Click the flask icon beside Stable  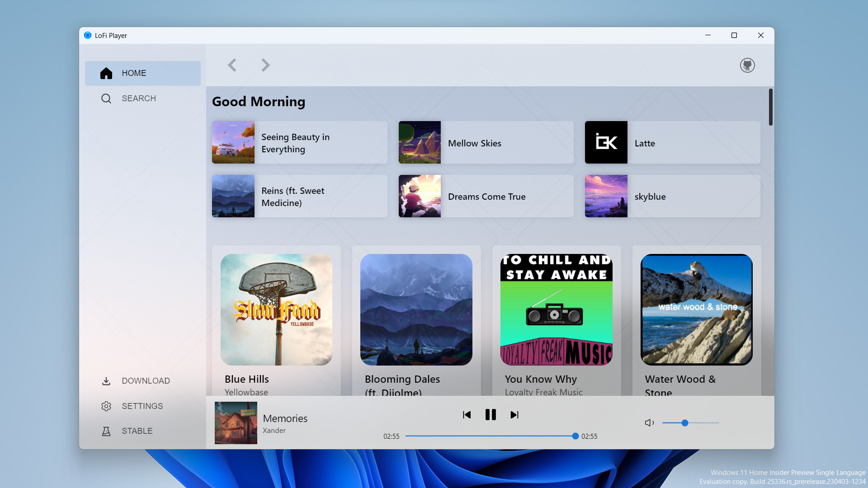(106, 431)
